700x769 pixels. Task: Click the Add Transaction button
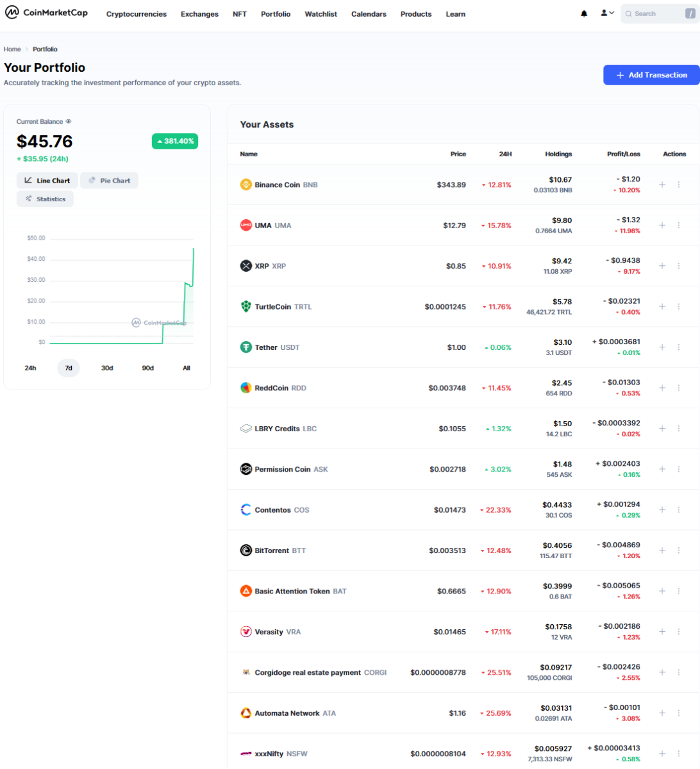651,75
